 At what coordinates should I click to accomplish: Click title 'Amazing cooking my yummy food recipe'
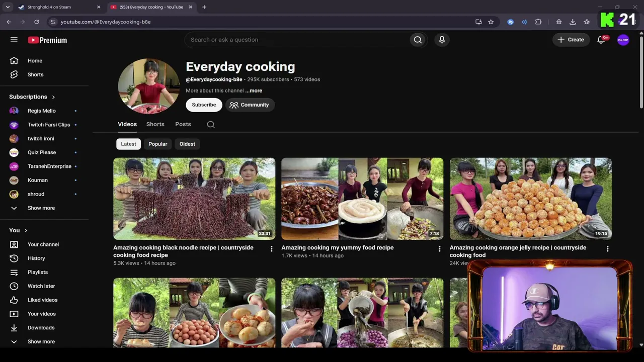tap(338, 247)
